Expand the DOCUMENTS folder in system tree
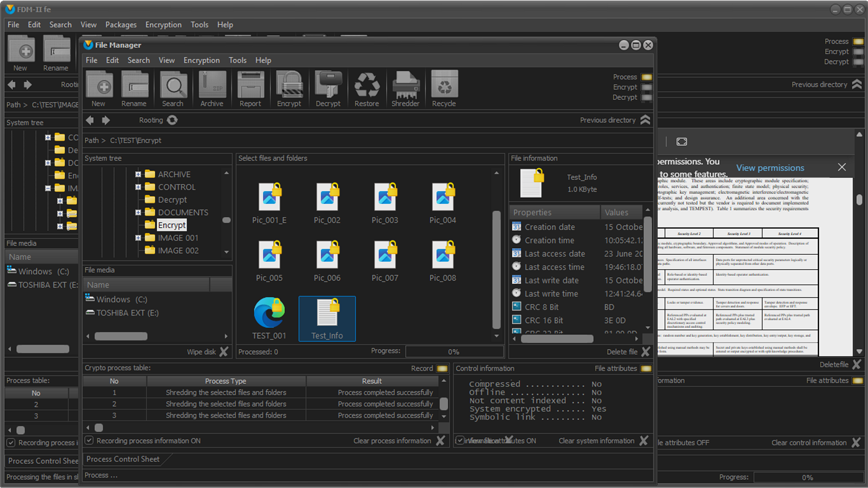Screen dimensions: 868x488 tap(138, 213)
